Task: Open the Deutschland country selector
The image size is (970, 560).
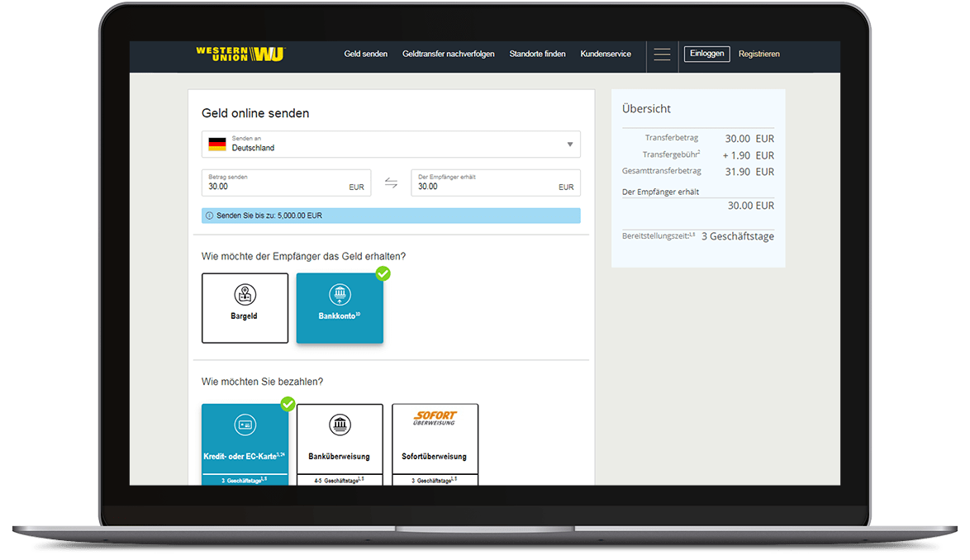Action: pos(391,145)
